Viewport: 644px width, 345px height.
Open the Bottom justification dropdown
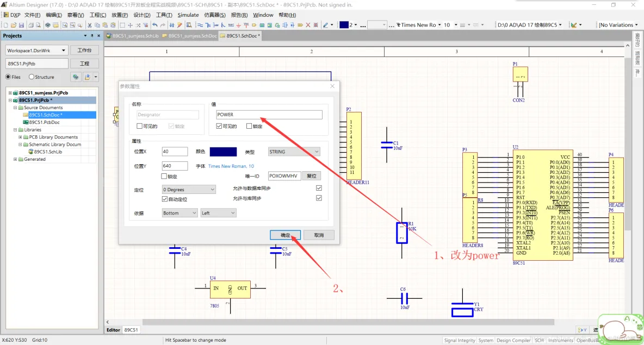[x=179, y=213]
